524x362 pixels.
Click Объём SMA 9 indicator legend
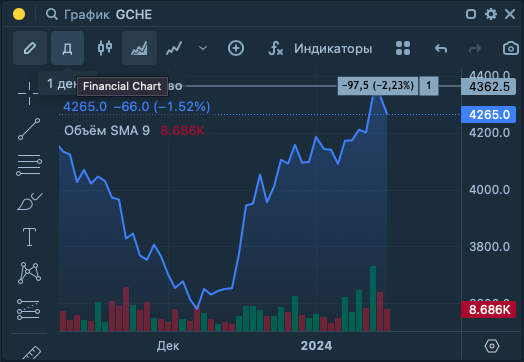click(x=107, y=131)
